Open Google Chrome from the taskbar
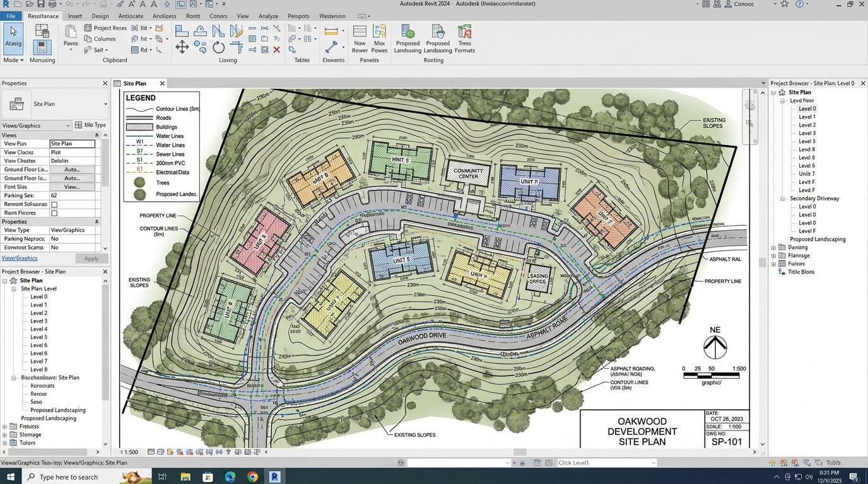The height and width of the screenshot is (484, 868). coord(252,477)
